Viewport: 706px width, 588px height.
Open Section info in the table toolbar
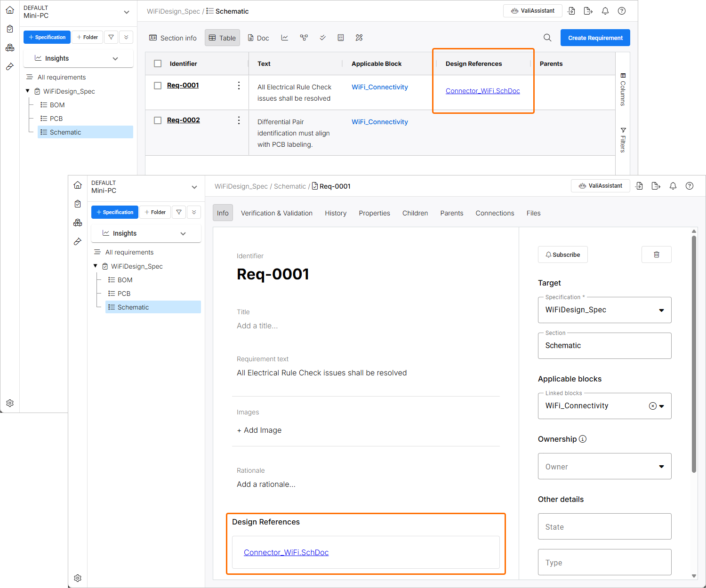173,38
